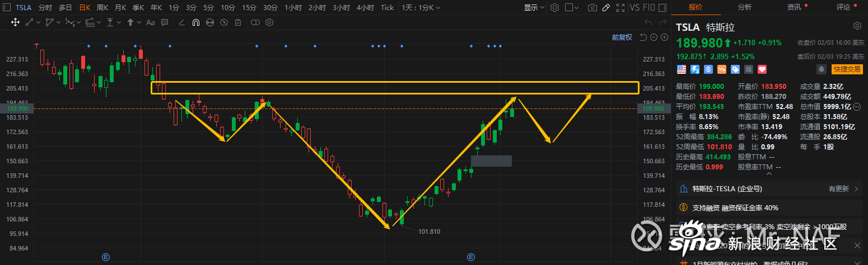Image resolution: width=868 pixels, height=265 pixels.
Task: Expand trend line tool dropdown arrow
Action: point(38,22)
